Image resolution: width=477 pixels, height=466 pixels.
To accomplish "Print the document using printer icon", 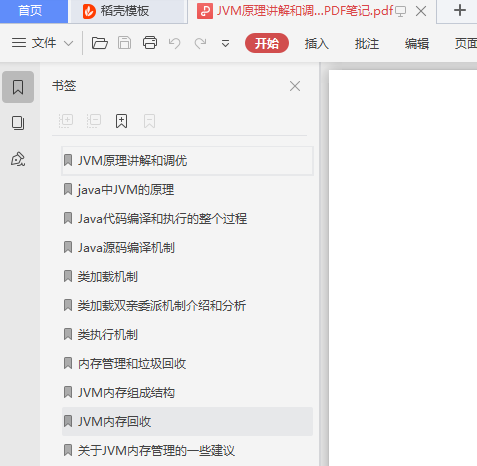I will point(150,43).
